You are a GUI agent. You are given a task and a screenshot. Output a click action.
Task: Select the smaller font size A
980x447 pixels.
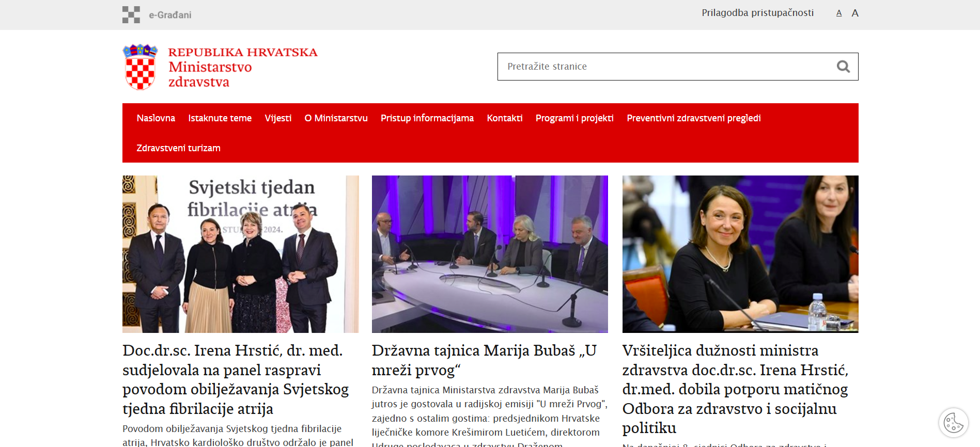pos(839,13)
